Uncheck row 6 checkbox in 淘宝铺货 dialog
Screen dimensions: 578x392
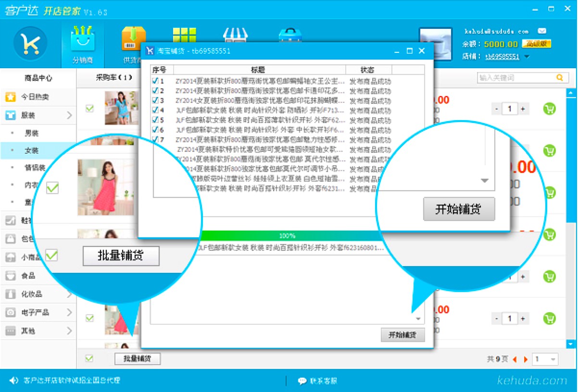click(x=155, y=130)
